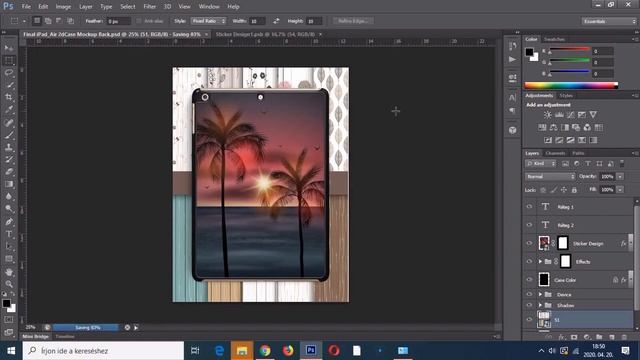Click the Photo Filter adjustment icon
Image resolution: width=640 pixels, height=360 pixels.
pyautogui.click(x=576, y=127)
